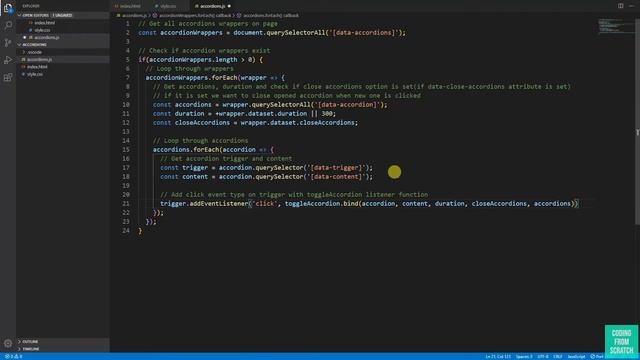Click the editor vertical scrollbar
This screenshot has height=360, width=640.
(x=637, y=121)
